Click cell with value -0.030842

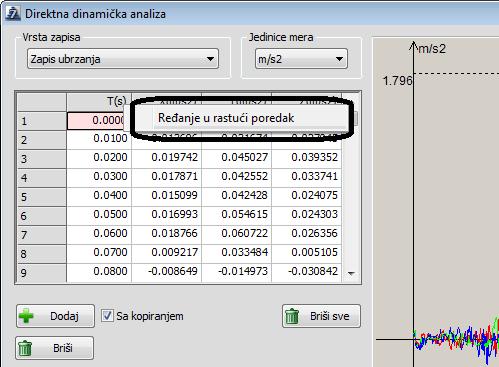(307, 271)
